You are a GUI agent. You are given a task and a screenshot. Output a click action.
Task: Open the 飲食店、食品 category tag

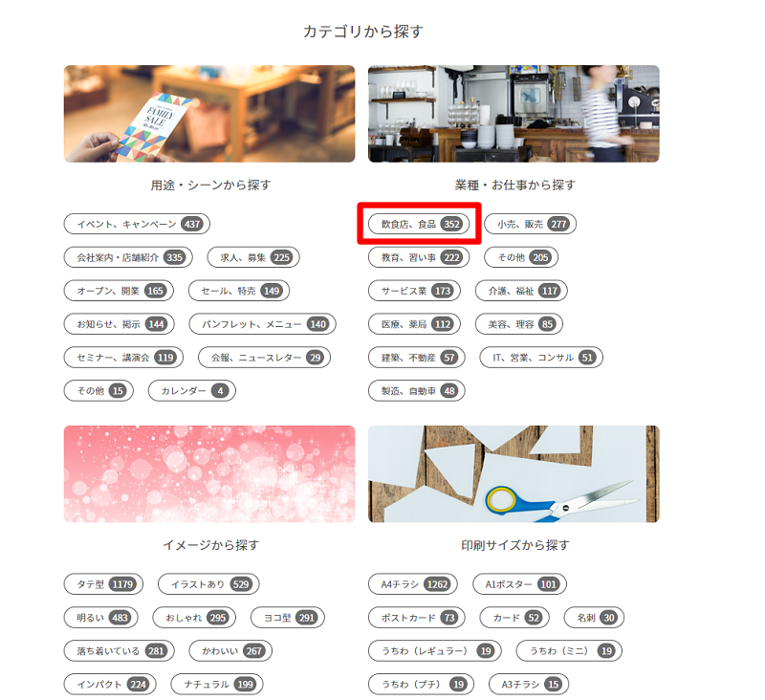pyautogui.click(x=419, y=224)
